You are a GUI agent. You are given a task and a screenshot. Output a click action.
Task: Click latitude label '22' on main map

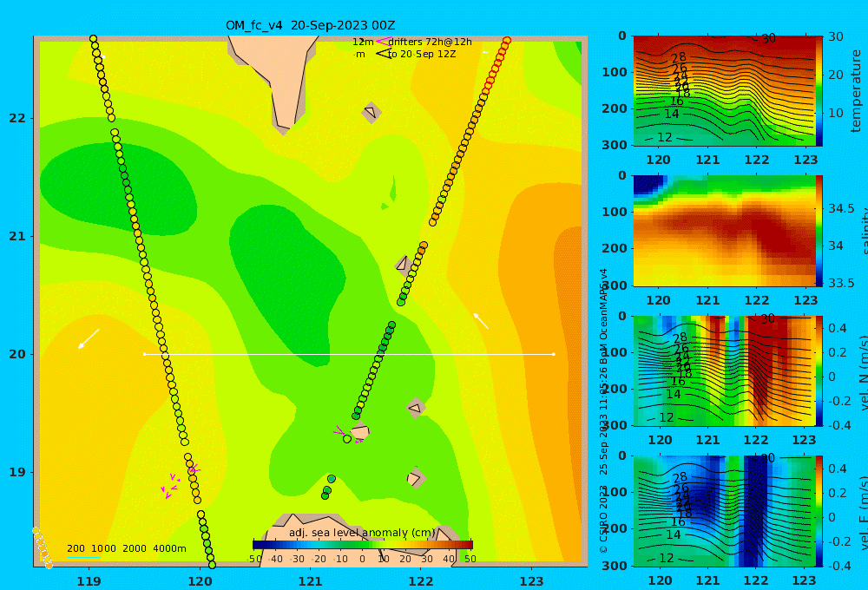(17, 118)
